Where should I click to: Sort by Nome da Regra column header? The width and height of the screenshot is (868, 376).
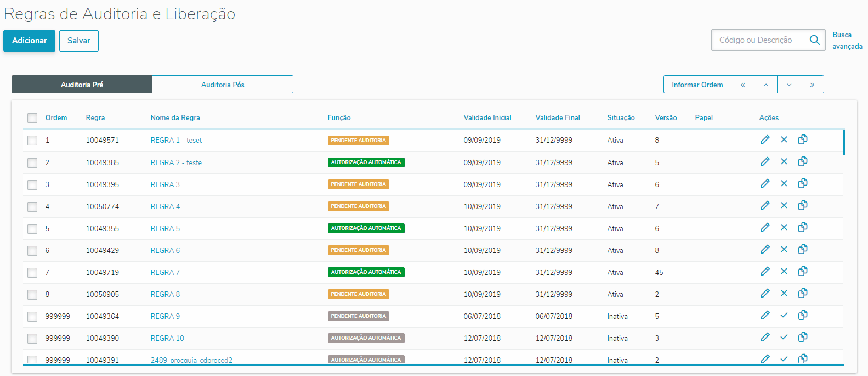tap(175, 117)
